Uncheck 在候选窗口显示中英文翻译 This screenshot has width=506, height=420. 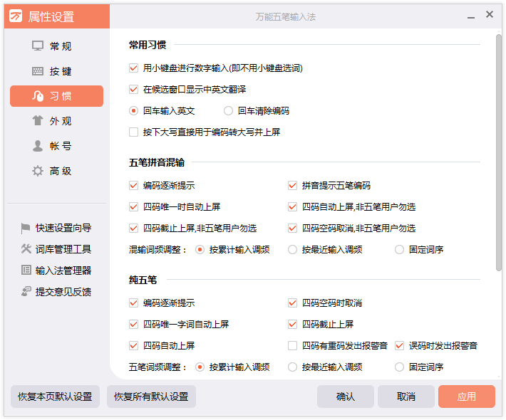point(133,90)
